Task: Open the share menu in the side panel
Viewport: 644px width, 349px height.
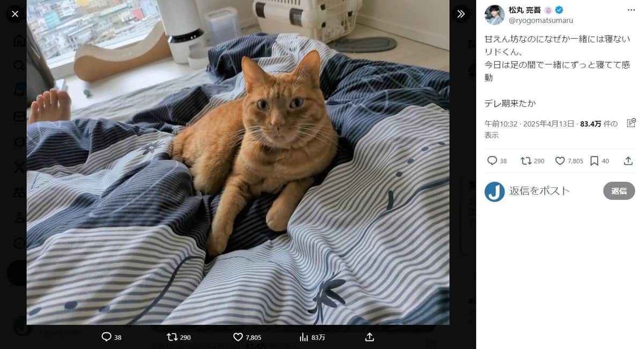Action: (x=628, y=161)
